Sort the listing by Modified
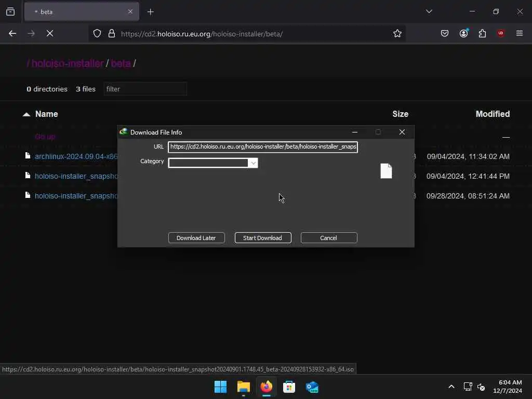This screenshot has height=399, width=532. (x=493, y=114)
